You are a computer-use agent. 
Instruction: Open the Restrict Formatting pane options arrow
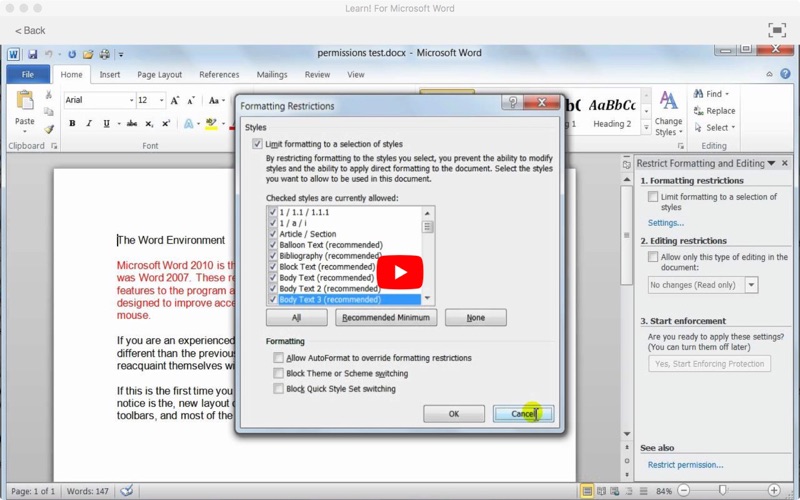tap(771, 163)
